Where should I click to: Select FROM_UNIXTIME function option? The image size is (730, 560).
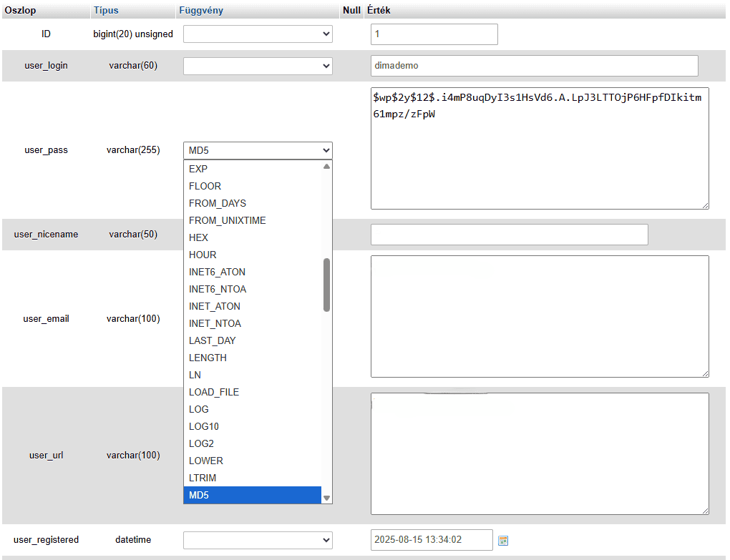click(x=253, y=220)
